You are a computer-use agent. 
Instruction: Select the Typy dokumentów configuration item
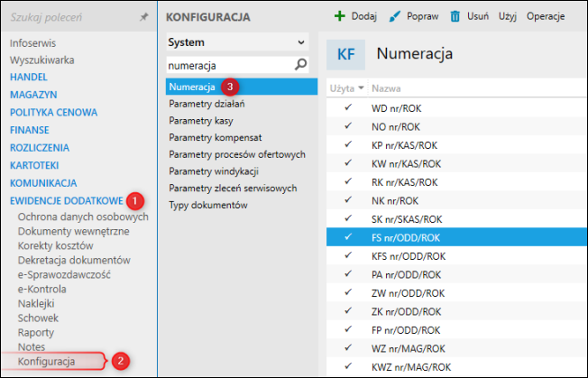207,206
